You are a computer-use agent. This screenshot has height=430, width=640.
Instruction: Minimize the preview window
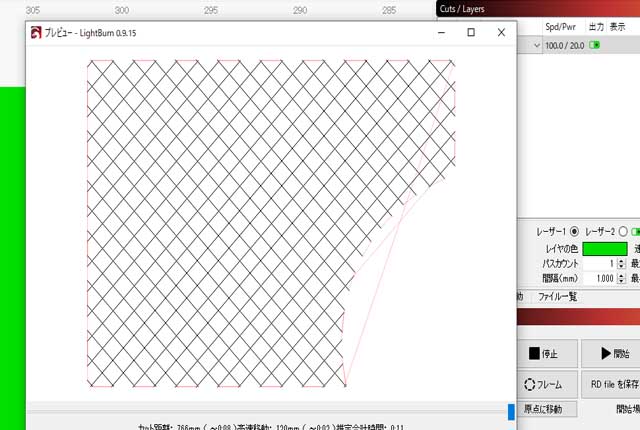click(x=441, y=32)
